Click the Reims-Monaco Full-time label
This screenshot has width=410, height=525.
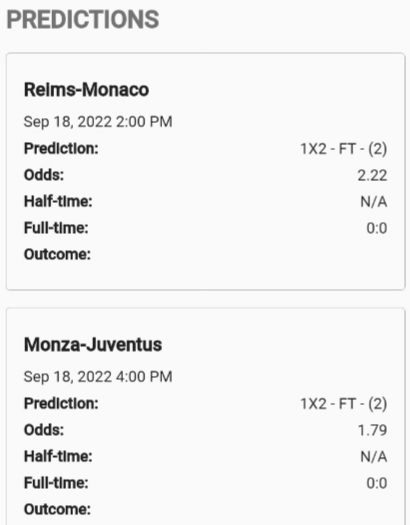56,228
